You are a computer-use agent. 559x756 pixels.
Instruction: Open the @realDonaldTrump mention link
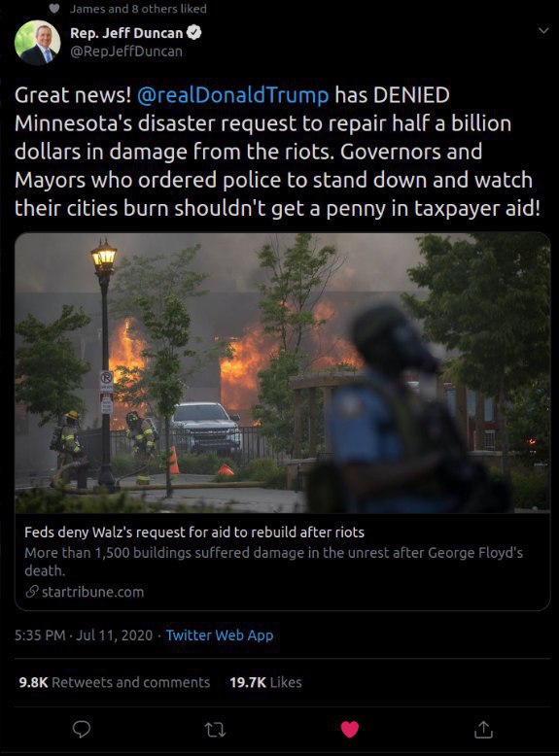coord(233,94)
